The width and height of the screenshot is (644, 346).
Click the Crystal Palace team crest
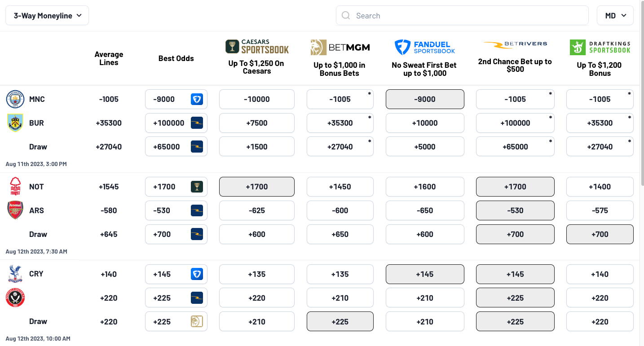click(15, 274)
